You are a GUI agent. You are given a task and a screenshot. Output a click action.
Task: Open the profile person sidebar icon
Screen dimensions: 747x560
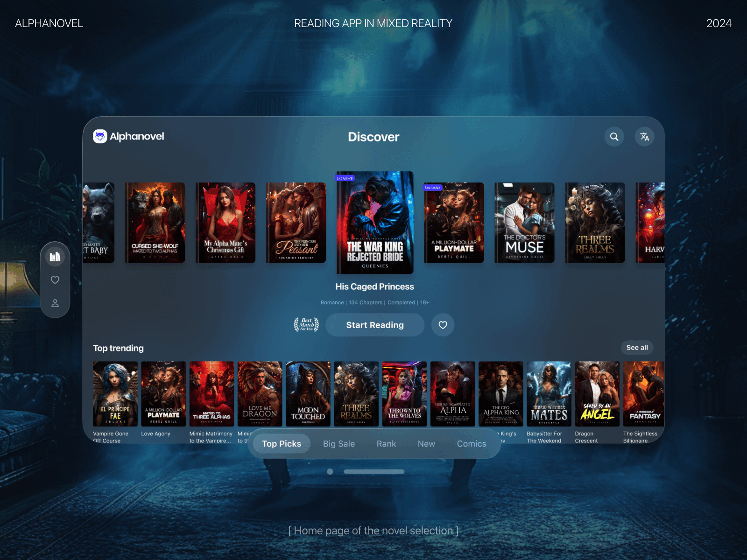55,303
